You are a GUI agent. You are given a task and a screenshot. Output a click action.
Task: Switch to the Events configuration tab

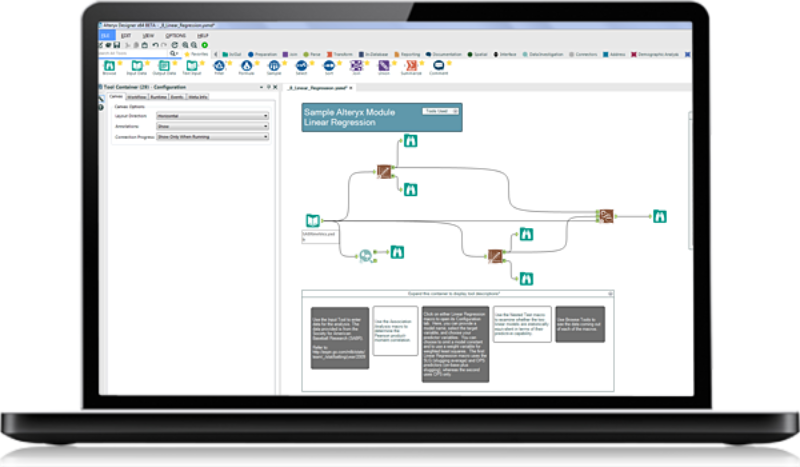[x=177, y=97]
